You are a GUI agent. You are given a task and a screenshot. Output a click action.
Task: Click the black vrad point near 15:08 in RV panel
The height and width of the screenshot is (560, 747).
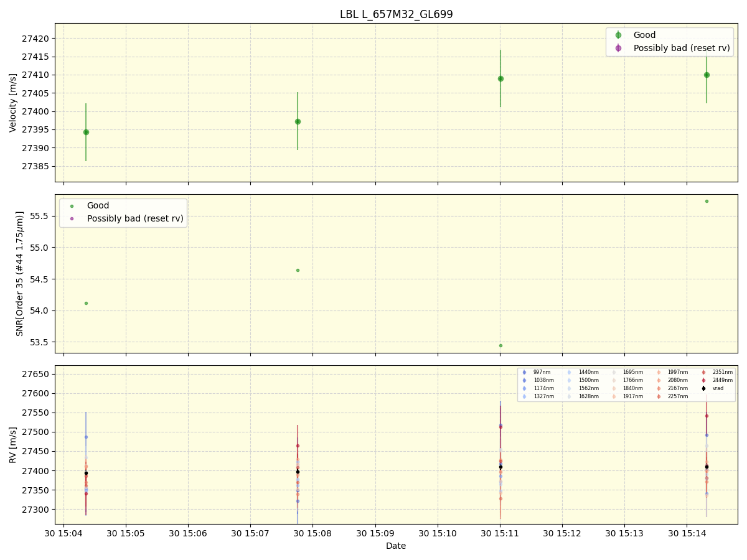coord(298,472)
